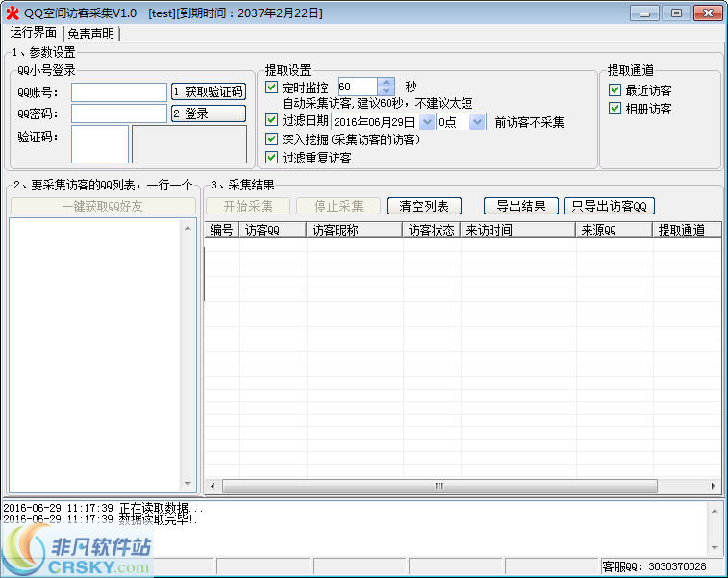This screenshot has height=578, width=728.
Task: Click the QQ list text area
Action: tap(95, 355)
